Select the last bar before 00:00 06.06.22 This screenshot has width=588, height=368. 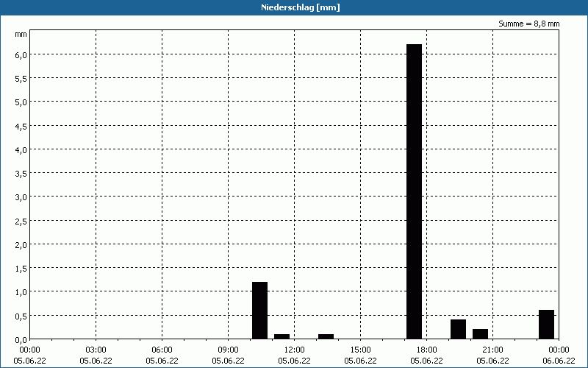(546, 325)
